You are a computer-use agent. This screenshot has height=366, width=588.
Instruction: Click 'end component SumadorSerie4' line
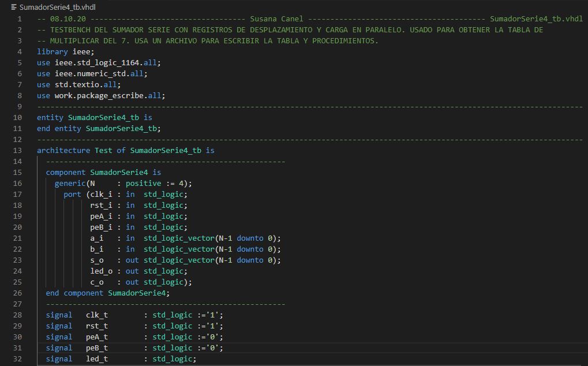click(108, 293)
